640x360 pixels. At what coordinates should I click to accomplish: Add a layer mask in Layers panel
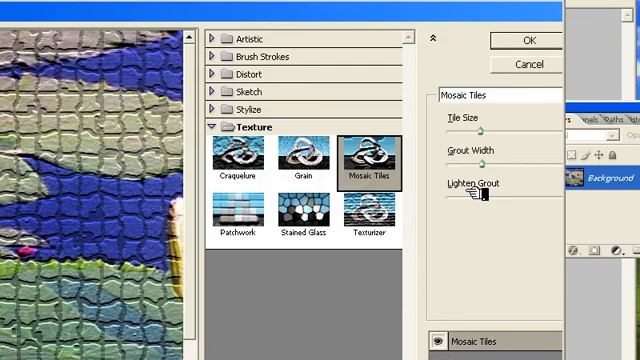coord(594,250)
